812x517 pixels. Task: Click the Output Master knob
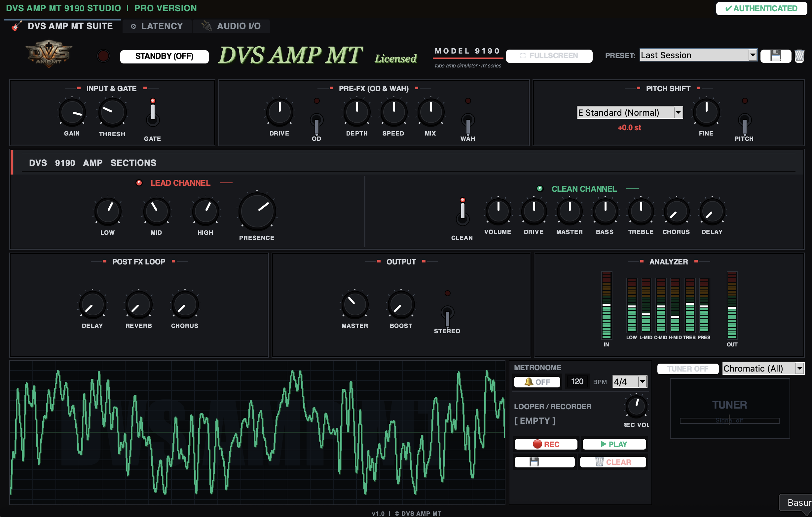(355, 305)
